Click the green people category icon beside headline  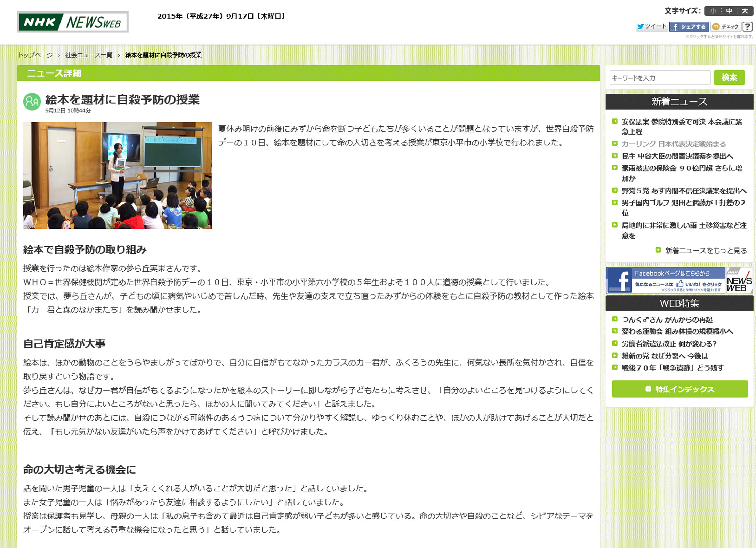32,102
